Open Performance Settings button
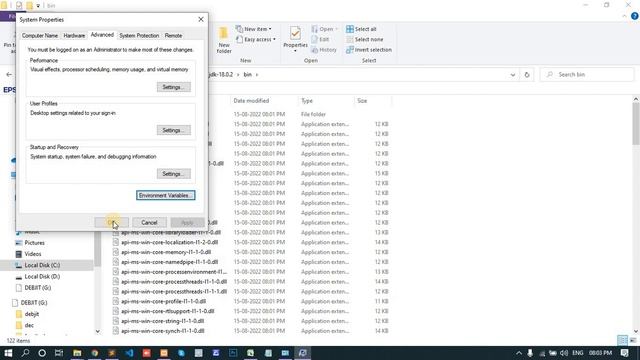This screenshot has width=640, height=360. coord(173,87)
